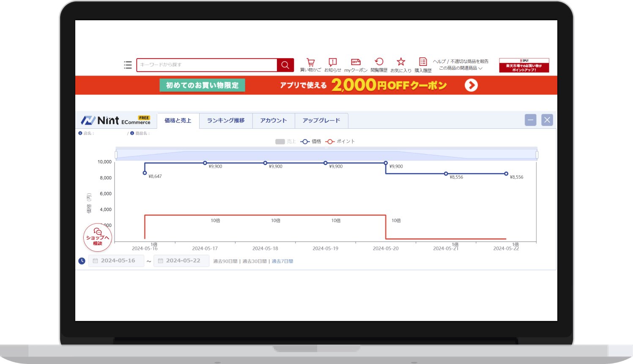Switch to the アカウント tab
The image size is (633, 364).
coord(274,121)
